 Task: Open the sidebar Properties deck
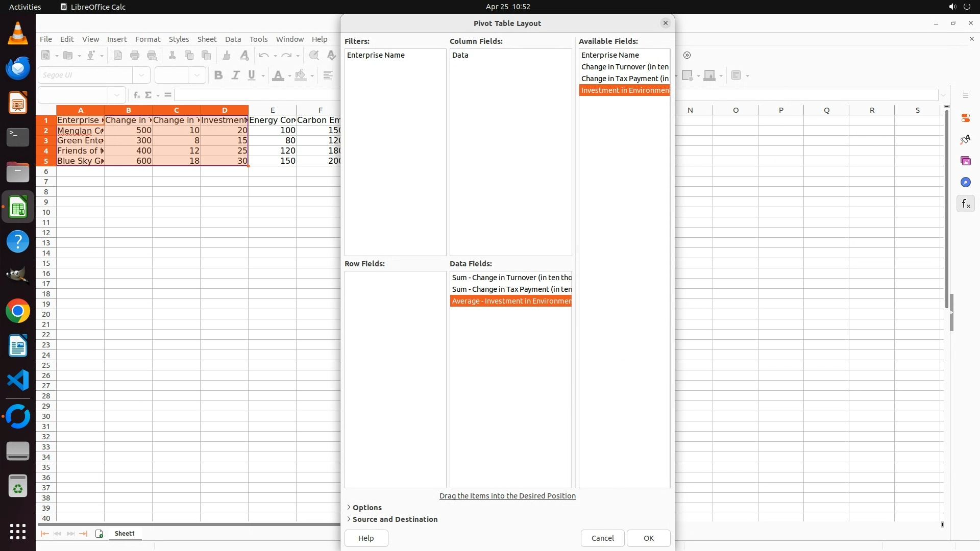coord(965,118)
